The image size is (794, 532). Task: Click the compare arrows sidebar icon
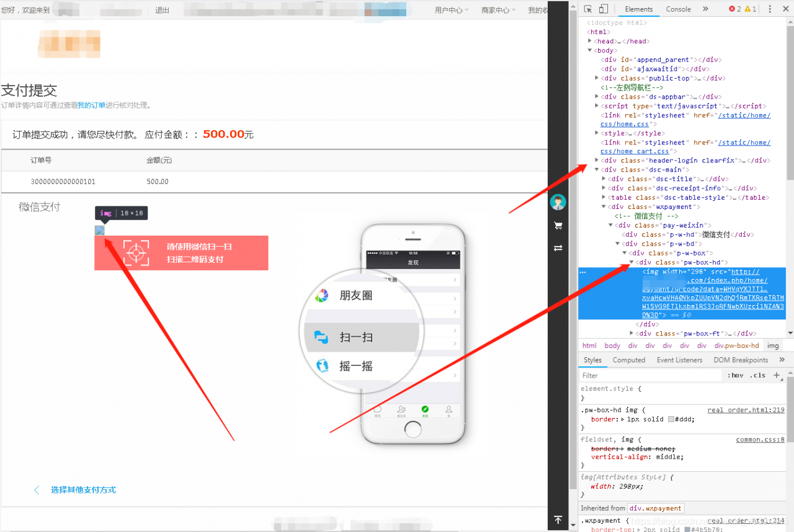558,247
